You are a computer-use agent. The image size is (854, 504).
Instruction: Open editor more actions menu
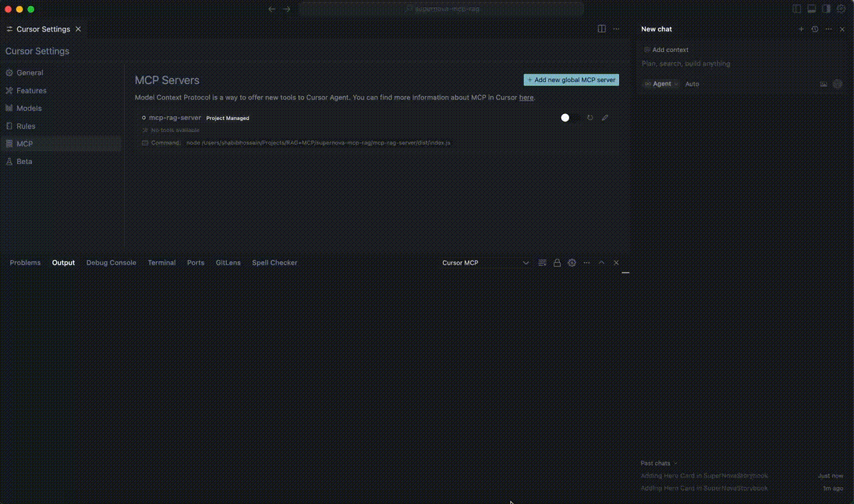point(616,29)
